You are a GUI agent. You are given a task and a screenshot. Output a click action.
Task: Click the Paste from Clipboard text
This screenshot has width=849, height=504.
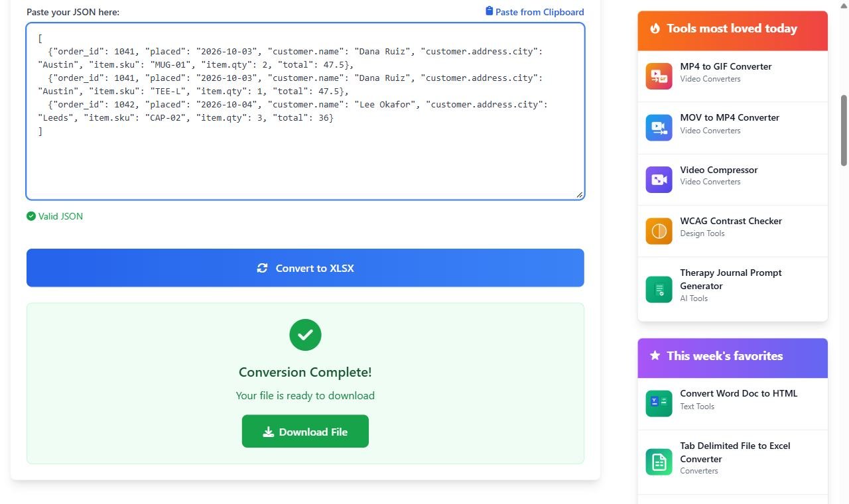pyautogui.click(x=540, y=12)
